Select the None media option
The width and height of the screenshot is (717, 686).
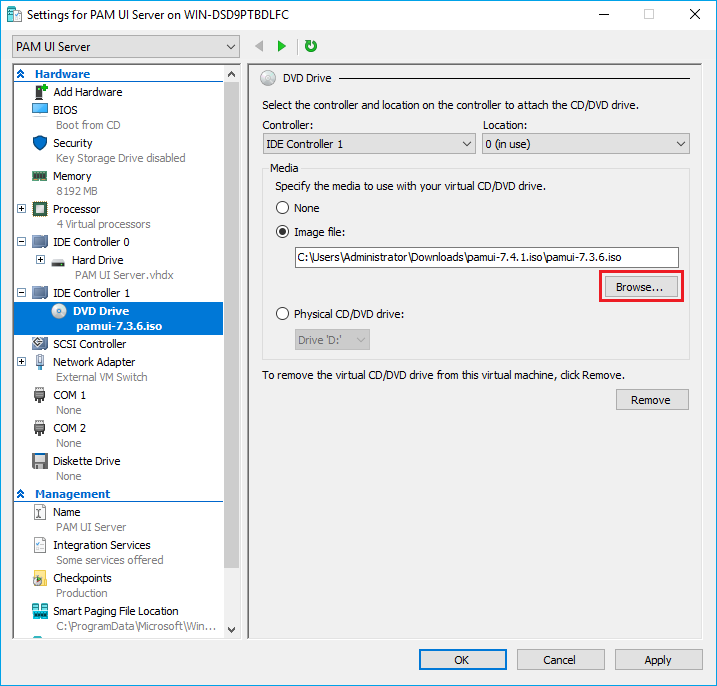(x=282, y=208)
